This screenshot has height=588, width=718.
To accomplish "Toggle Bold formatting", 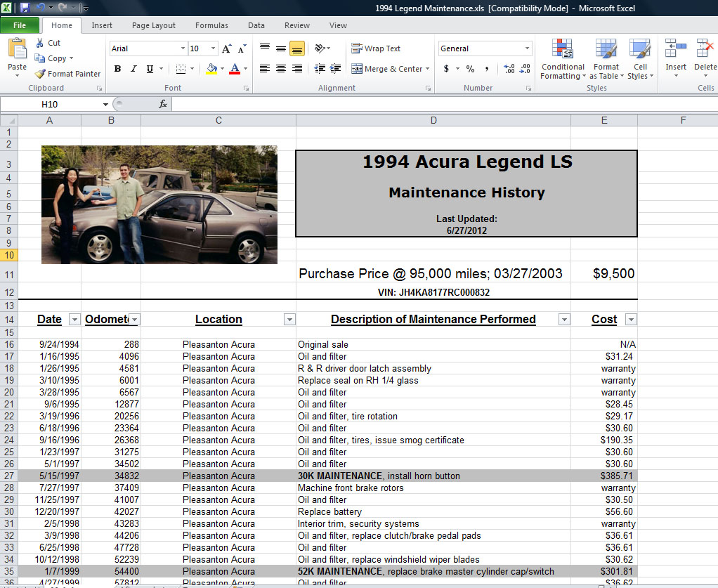I will pyautogui.click(x=117, y=69).
